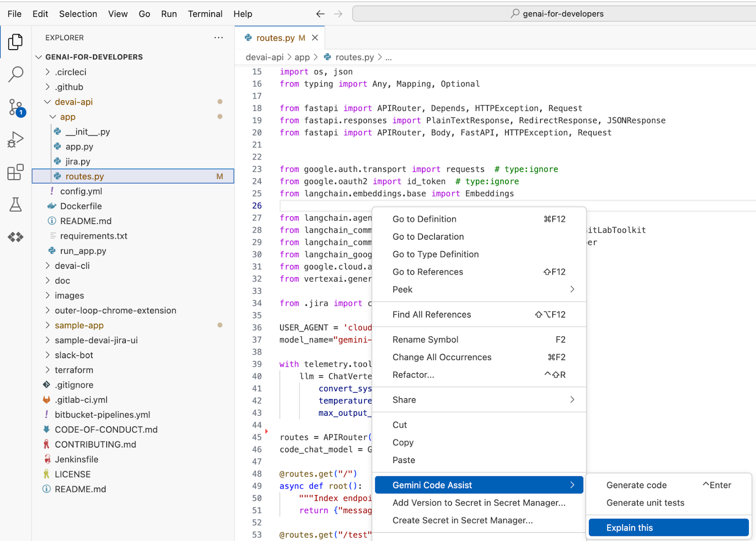Open Dockerfile in the explorer
This screenshot has width=756, height=541.
pos(81,206)
